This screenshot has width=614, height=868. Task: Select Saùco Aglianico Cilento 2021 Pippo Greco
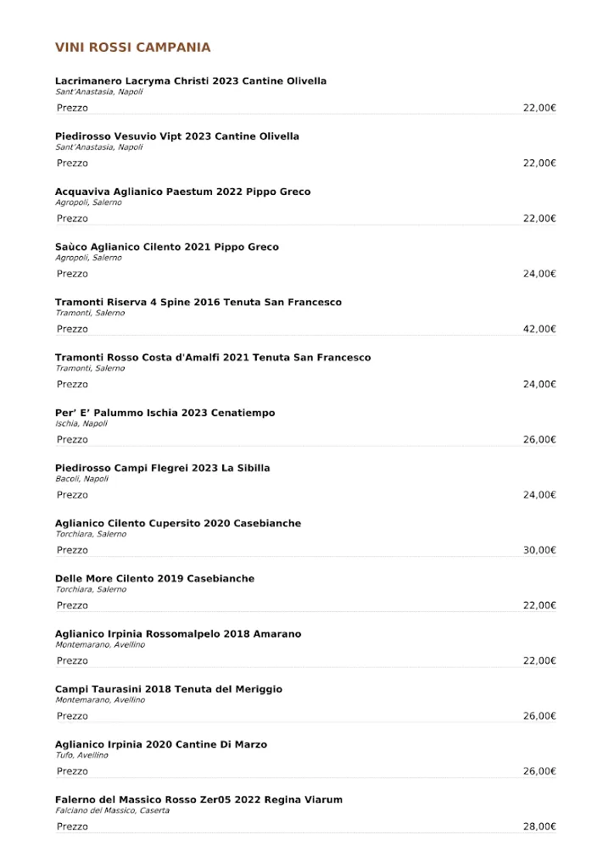(x=167, y=248)
